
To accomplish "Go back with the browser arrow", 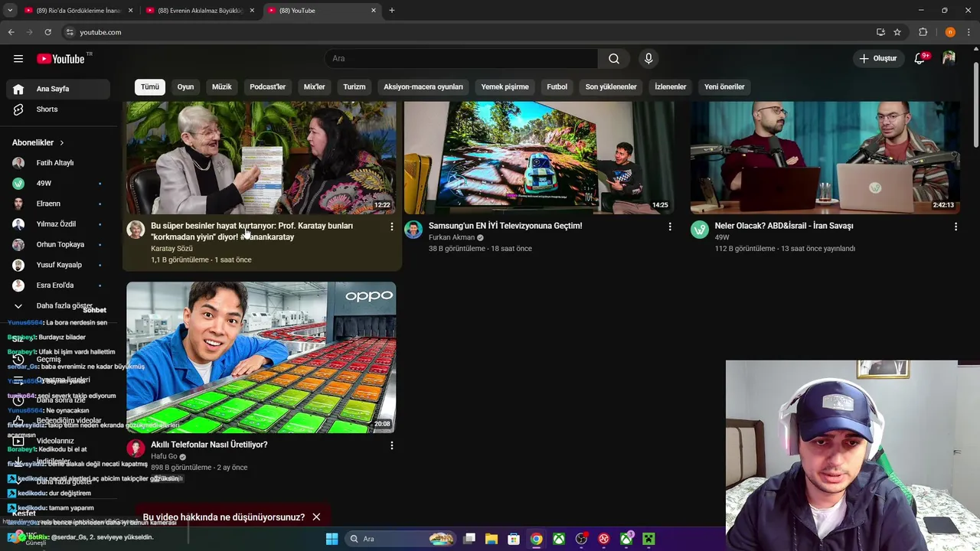I will point(11,32).
